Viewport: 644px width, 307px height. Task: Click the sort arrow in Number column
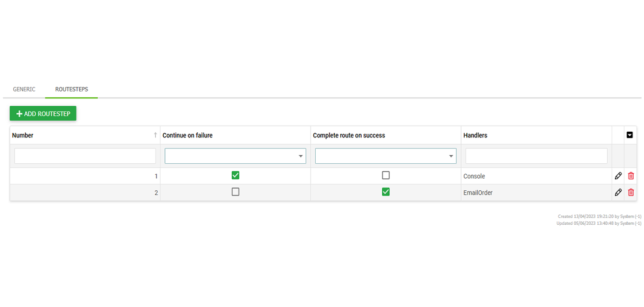pyautogui.click(x=155, y=135)
